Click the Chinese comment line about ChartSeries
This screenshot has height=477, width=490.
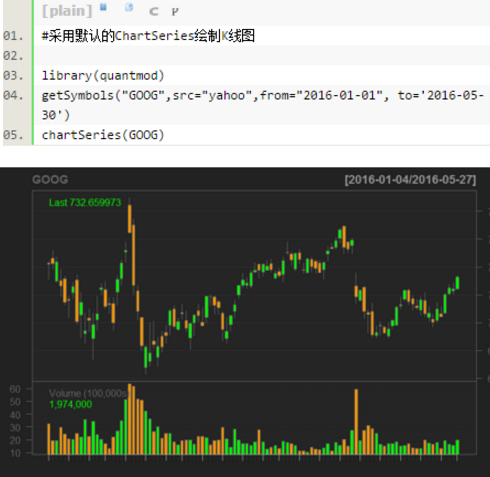(x=148, y=36)
